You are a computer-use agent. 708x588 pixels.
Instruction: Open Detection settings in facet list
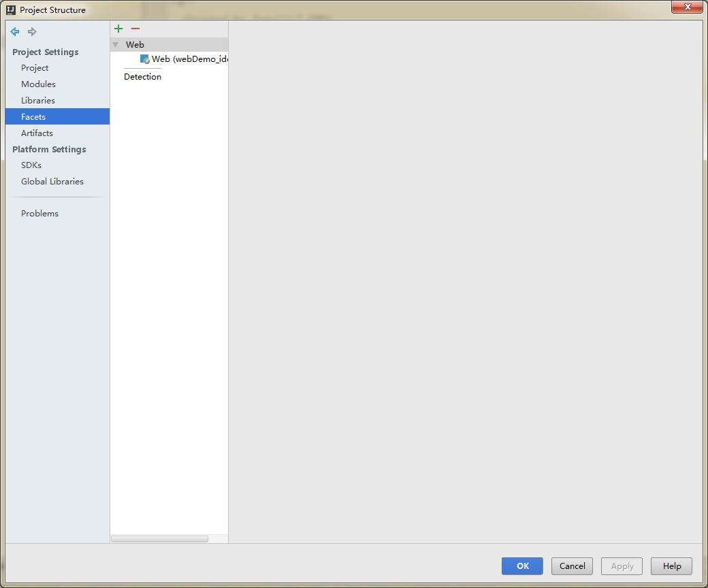(x=143, y=77)
